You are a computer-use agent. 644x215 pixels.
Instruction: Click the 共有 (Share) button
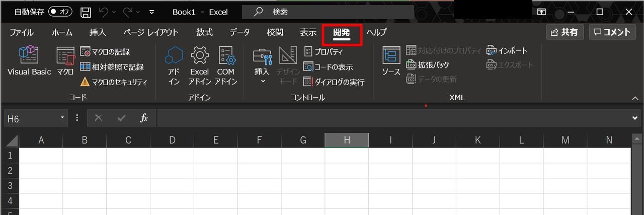(x=565, y=32)
